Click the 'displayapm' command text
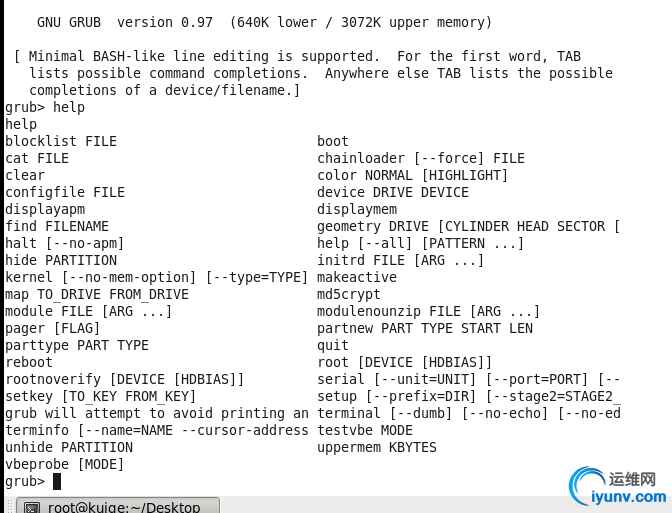672x513 pixels. point(45,210)
